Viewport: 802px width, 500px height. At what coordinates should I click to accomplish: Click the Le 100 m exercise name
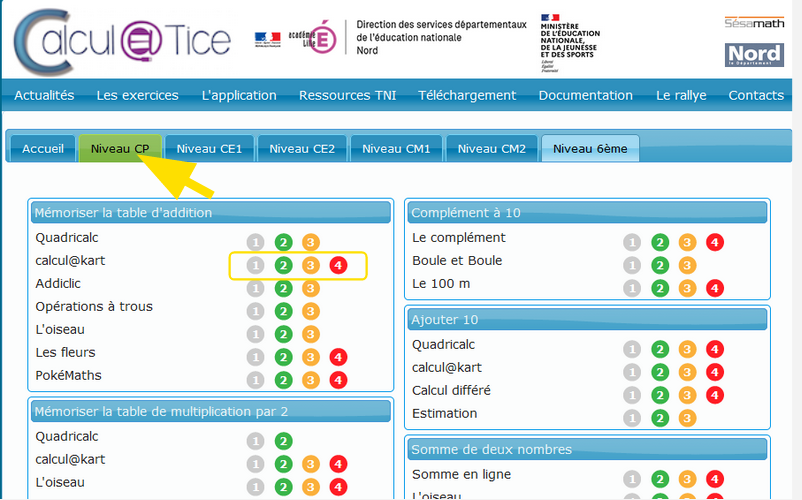(441, 283)
